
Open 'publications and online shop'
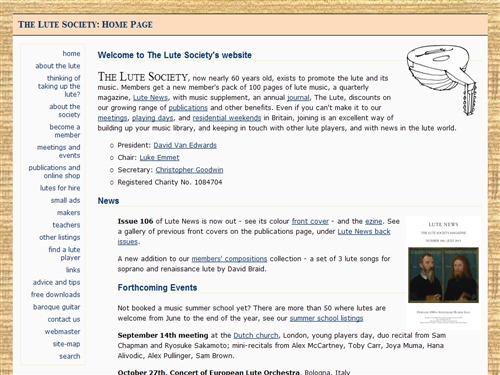(54, 171)
